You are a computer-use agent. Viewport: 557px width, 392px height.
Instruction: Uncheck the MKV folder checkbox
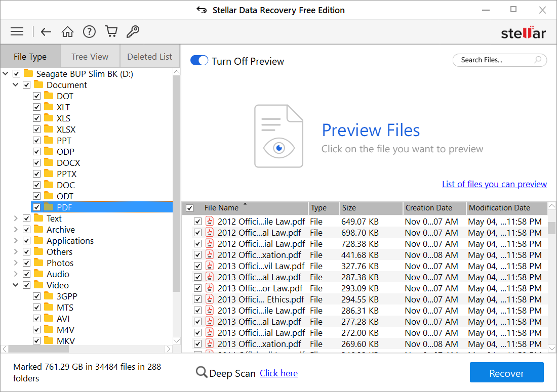point(36,340)
